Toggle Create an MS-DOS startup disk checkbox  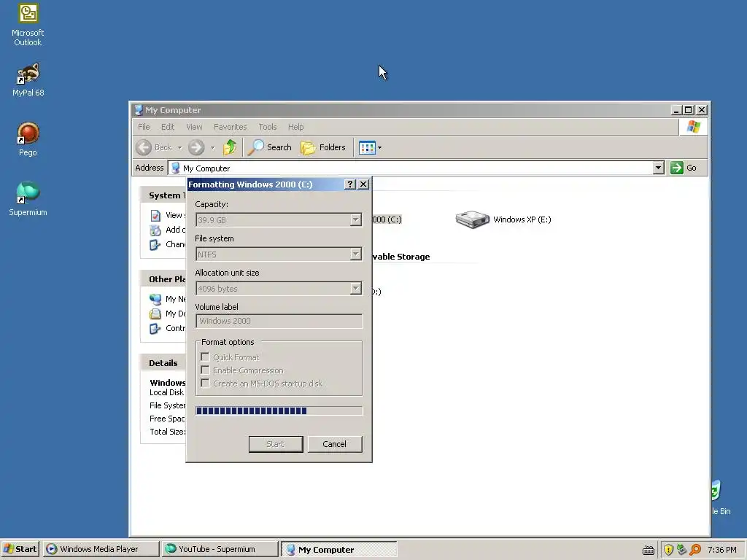point(205,384)
